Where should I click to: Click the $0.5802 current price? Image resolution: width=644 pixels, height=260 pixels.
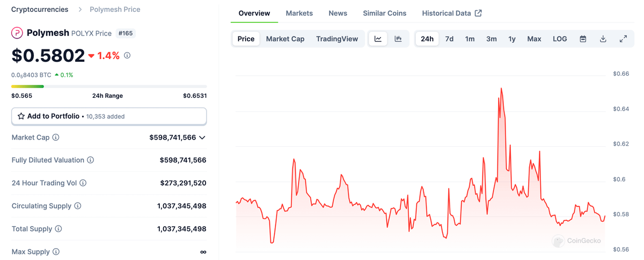tap(48, 55)
